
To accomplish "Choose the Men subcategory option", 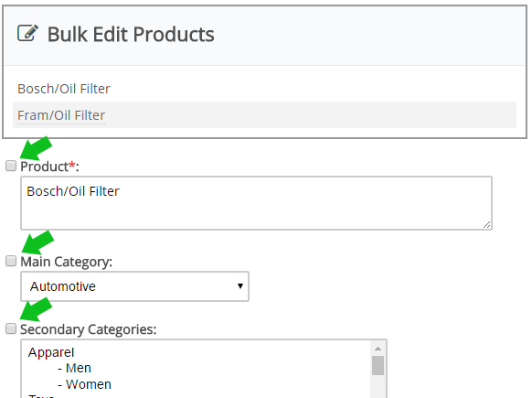I will pos(74,368).
